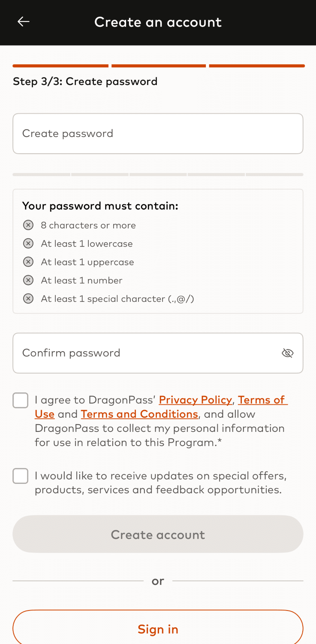Click the special character requirement X icon

28,299
